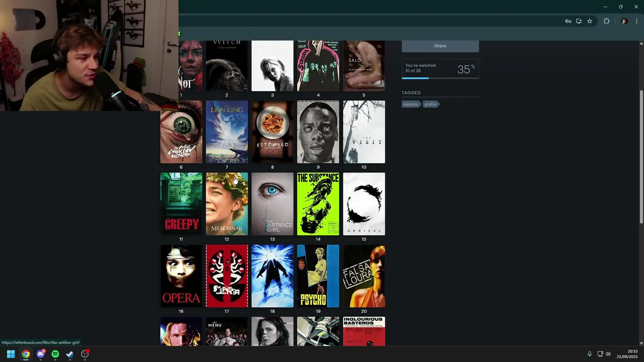Click rank number 12 under Midsommar
The width and height of the screenshot is (644, 362).
pos(226,239)
